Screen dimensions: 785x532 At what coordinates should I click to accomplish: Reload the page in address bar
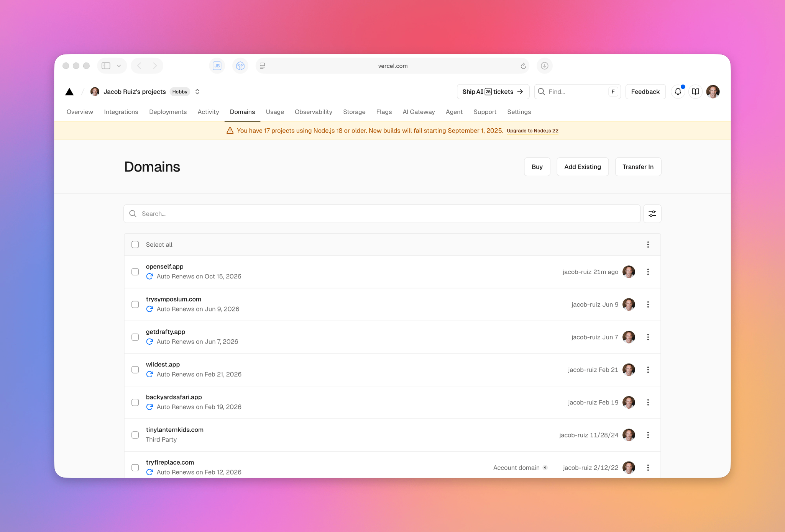click(523, 66)
